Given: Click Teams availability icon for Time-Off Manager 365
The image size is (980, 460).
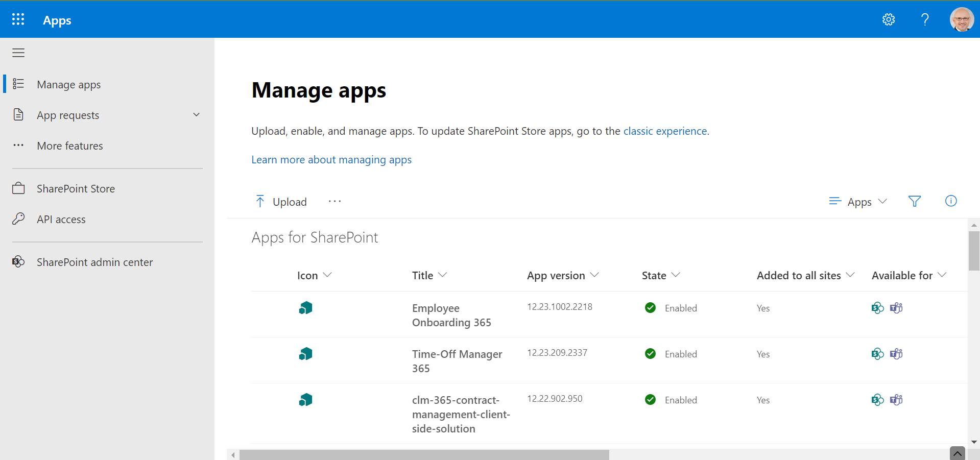Looking at the screenshot, I should click(896, 354).
